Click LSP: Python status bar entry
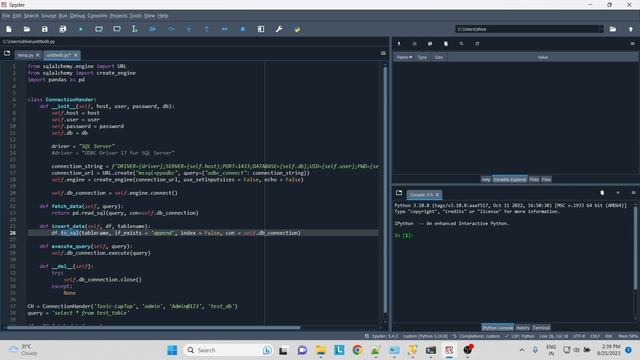This screenshot has height=360, width=640. click(519, 336)
